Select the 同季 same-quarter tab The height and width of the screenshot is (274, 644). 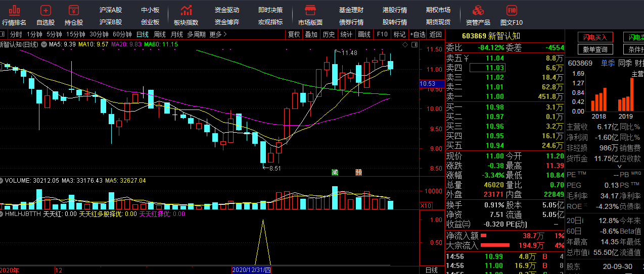click(x=625, y=63)
